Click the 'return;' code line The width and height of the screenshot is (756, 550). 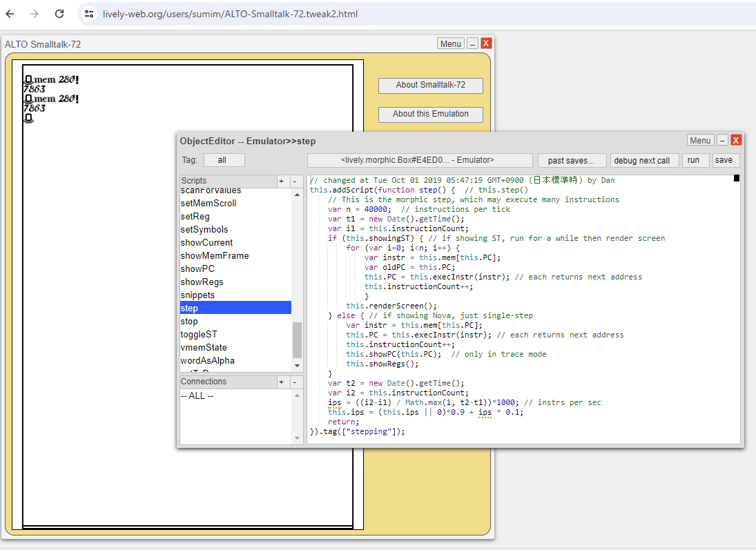tap(343, 422)
